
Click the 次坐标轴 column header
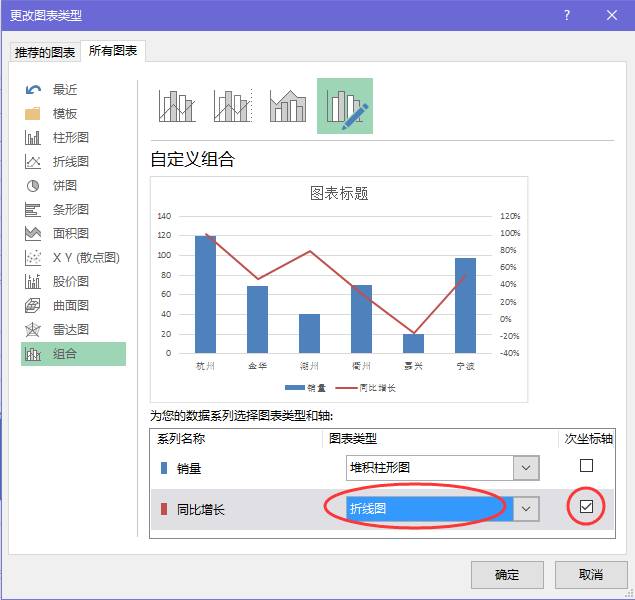point(588,439)
